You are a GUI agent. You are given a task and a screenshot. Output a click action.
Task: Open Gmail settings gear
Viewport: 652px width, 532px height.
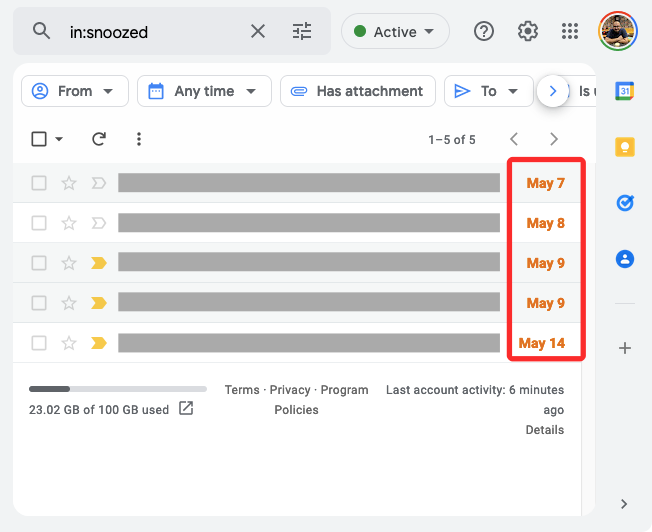pyautogui.click(x=528, y=31)
